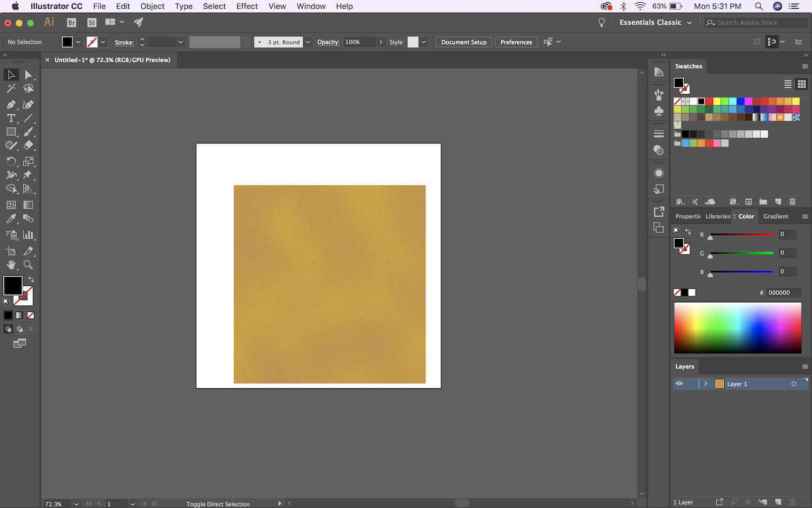Click the Preferences button
Image resolution: width=812 pixels, height=508 pixels.
[516, 42]
